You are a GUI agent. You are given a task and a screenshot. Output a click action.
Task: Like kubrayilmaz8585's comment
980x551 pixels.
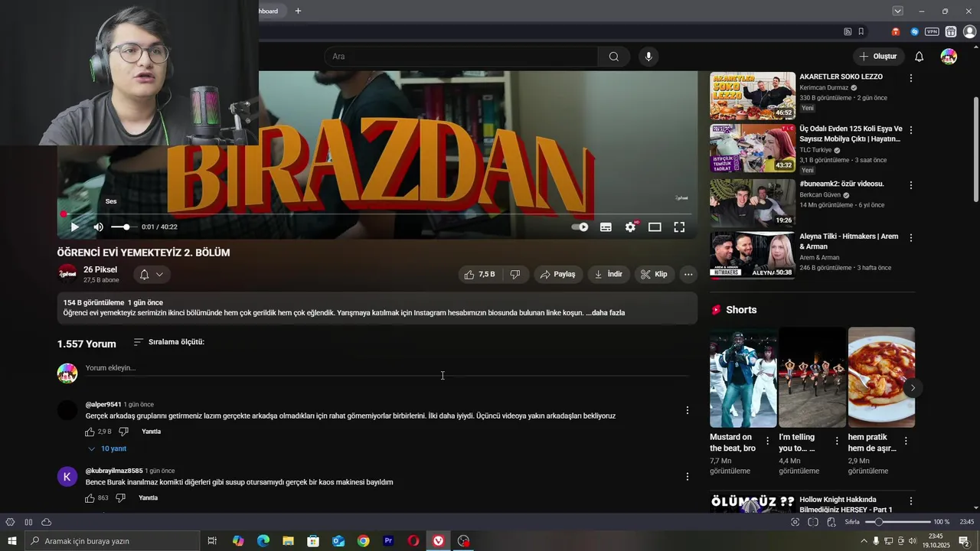90,498
